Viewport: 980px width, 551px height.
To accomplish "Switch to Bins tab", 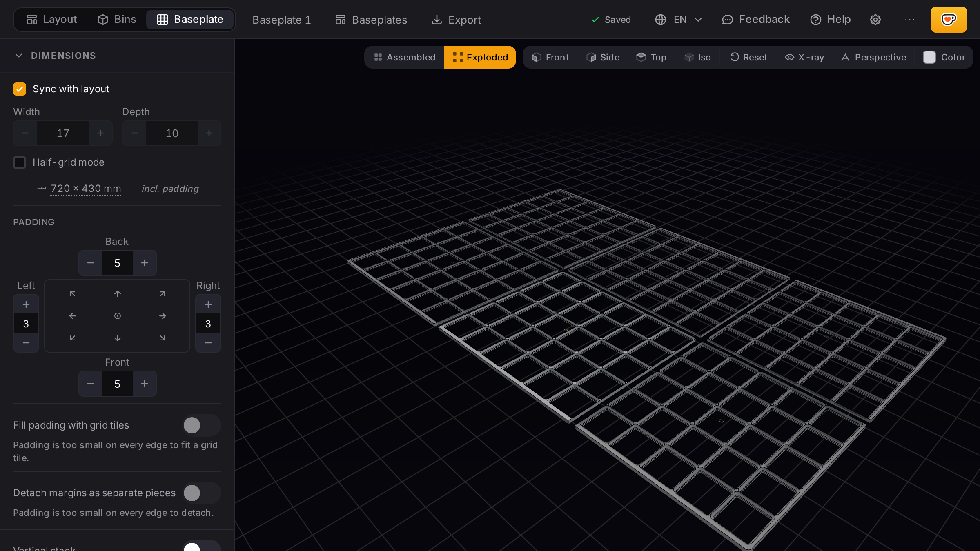I will click(x=117, y=19).
